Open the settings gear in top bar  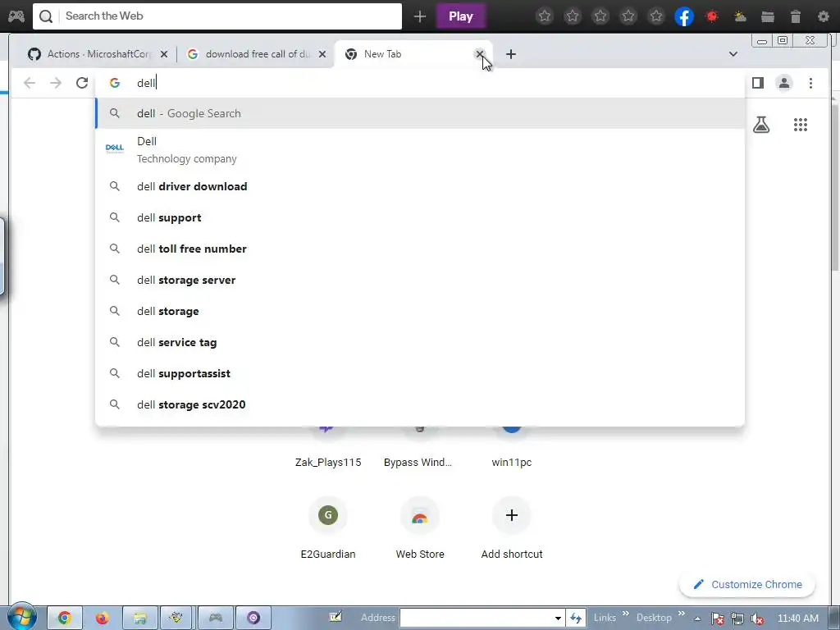pyautogui.click(x=824, y=16)
